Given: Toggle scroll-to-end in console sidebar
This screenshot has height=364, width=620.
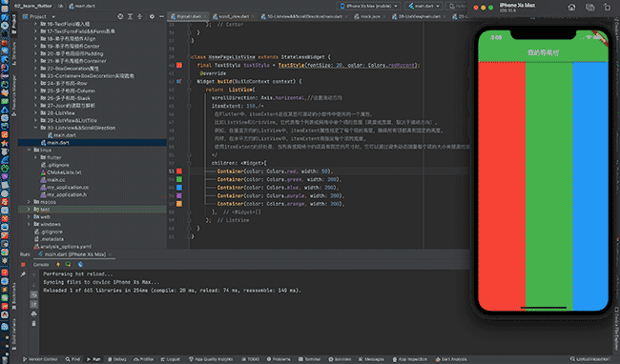Looking at the screenshot, I should [x=34, y=304].
